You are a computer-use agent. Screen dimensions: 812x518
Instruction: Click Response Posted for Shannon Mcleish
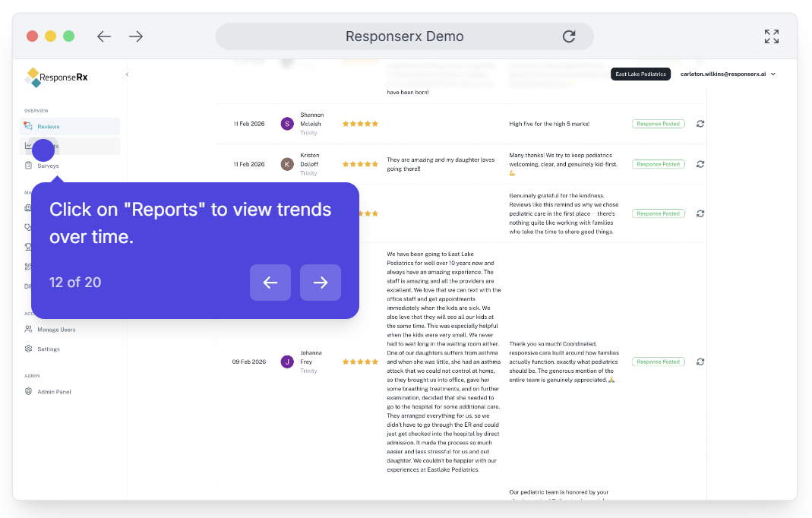pos(659,124)
